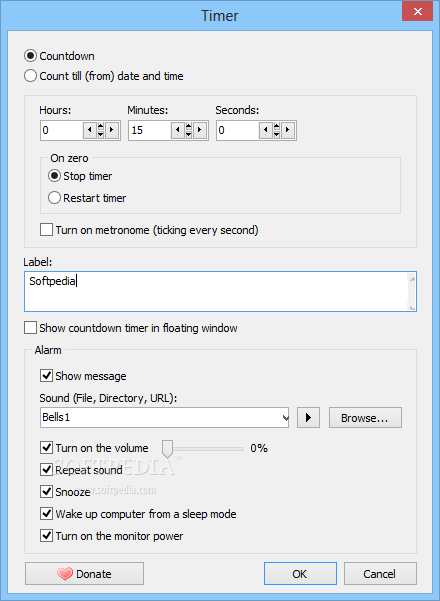Click inside the Hours value field
This screenshot has width=440, height=601.
click(x=62, y=130)
